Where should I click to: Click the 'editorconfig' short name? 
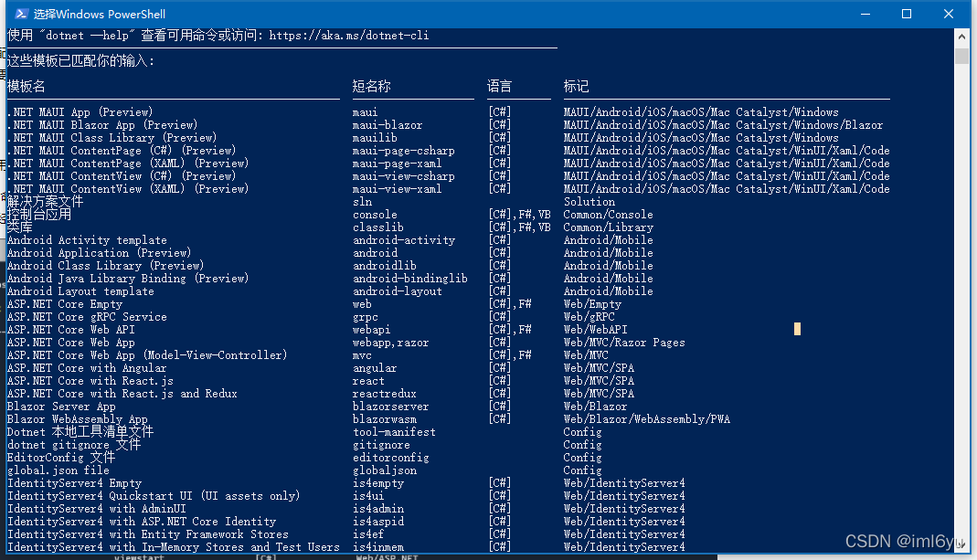pyautogui.click(x=390, y=457)
